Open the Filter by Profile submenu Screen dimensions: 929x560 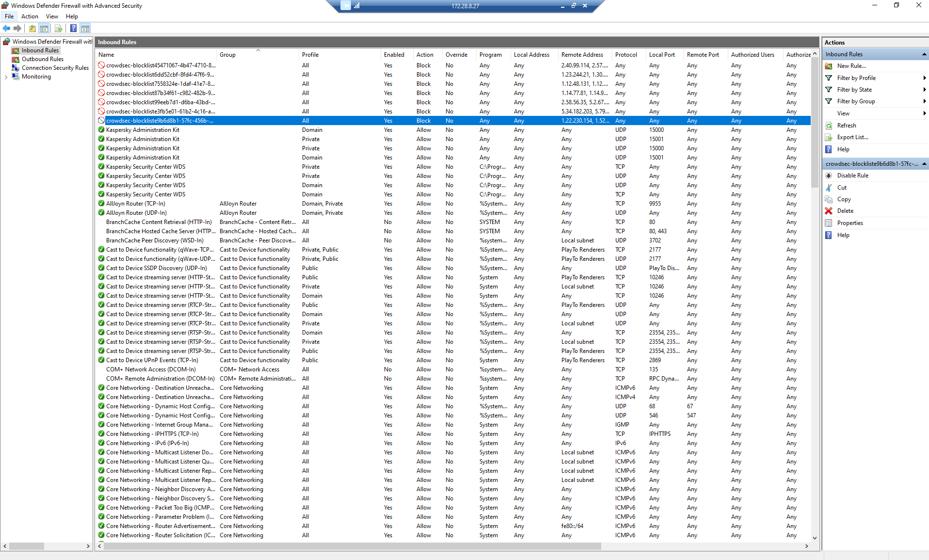876,78
